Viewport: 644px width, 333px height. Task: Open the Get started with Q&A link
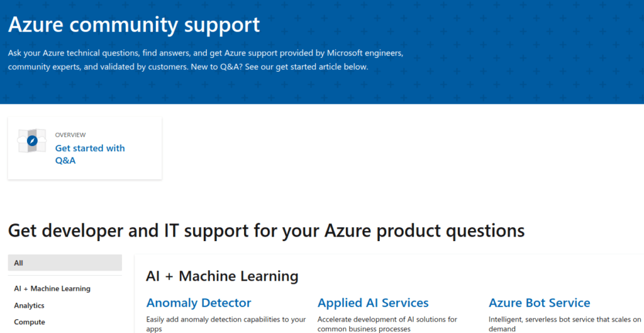click(90, 154)
